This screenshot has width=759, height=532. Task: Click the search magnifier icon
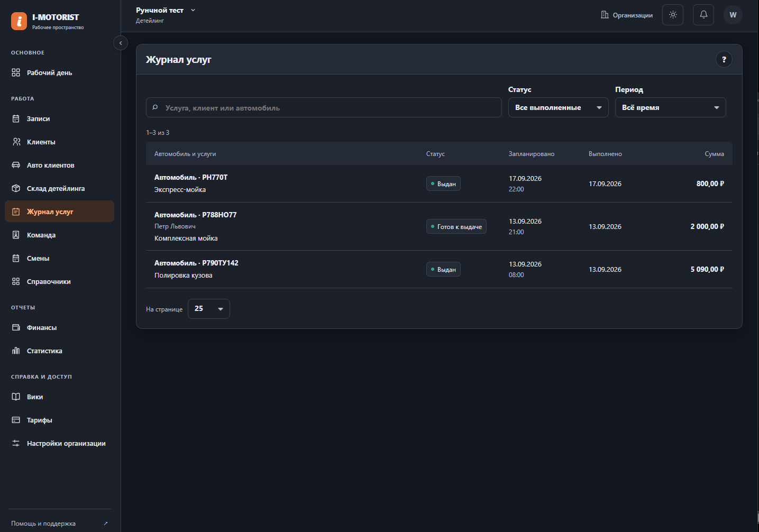[x=156, y=107]
